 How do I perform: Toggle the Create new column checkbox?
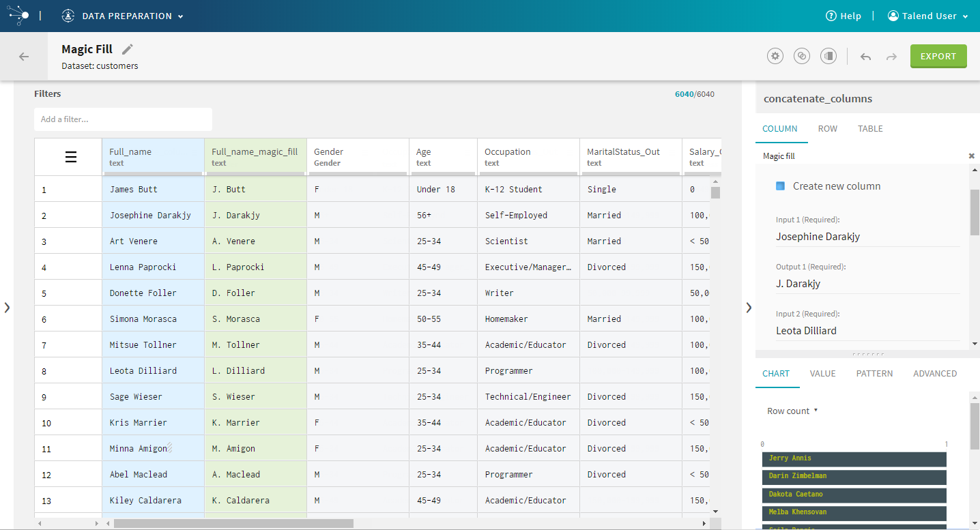point(780,186)
